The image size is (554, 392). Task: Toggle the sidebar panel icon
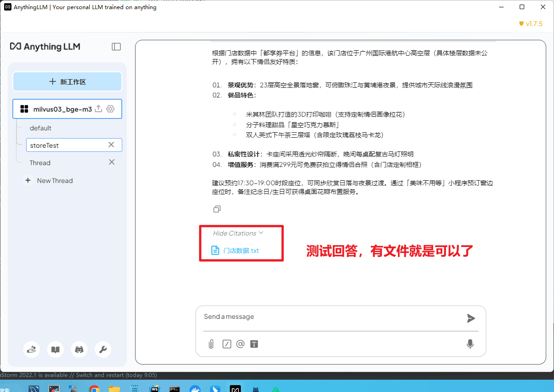(116, 47)
